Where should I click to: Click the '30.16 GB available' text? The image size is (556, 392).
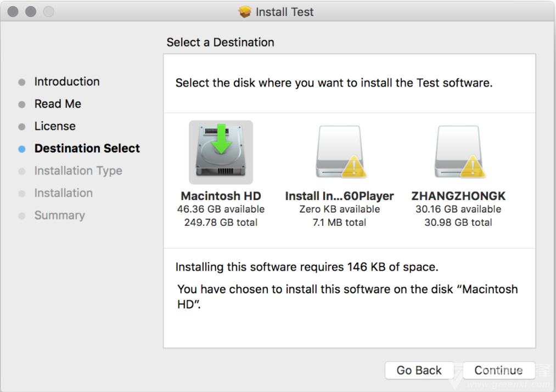[458, 209]
